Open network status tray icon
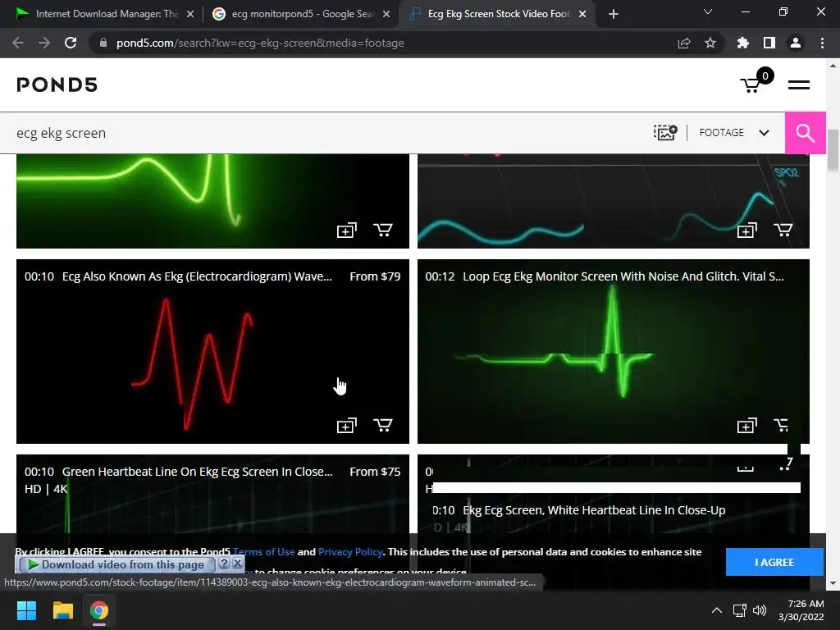This screenshot has width=840, height=630. click(740, 610)
